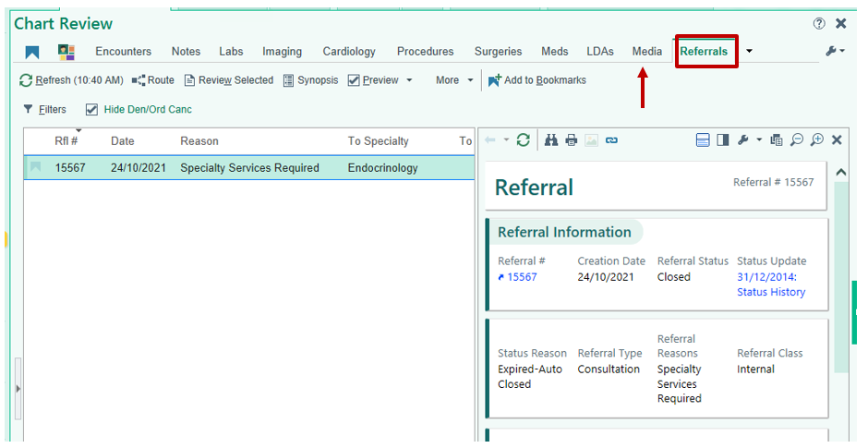
Task: Toggle the Preview checkbox
Action: coord(354,80)
